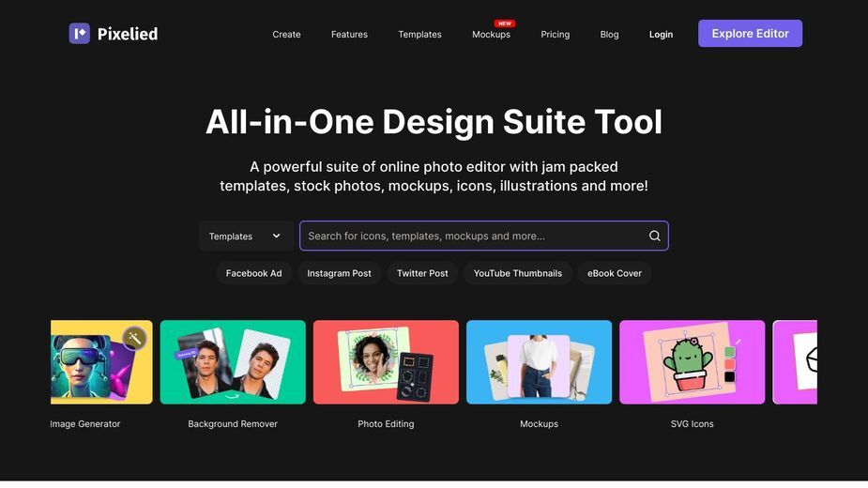The width and height of the screenshot is (868, 488).
Task: Click the magnifier search icon
Action: [654, 236]
